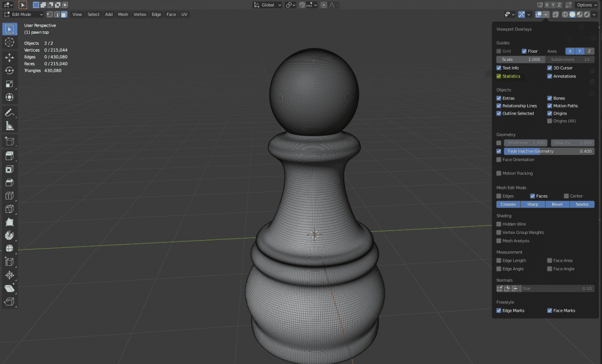Open the Mesh menu
602x364 pixels.
[x=123, y=14]
